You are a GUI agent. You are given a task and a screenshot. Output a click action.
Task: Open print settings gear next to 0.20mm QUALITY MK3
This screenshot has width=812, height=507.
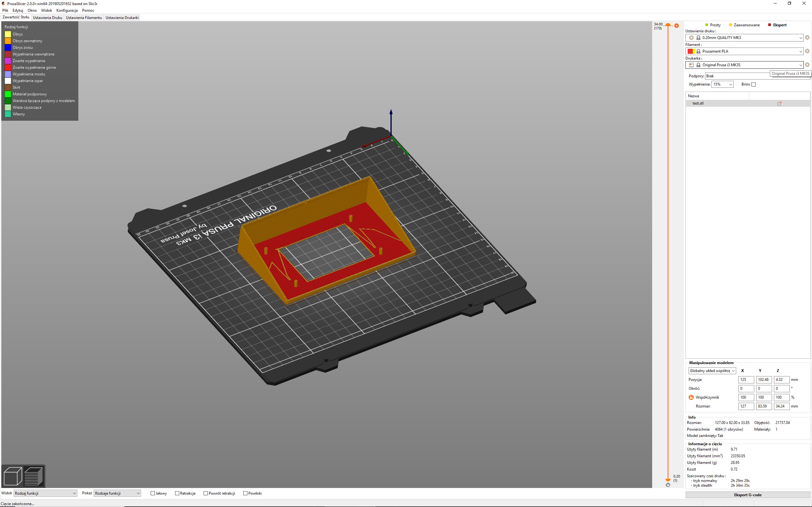(x=807, y=38)
